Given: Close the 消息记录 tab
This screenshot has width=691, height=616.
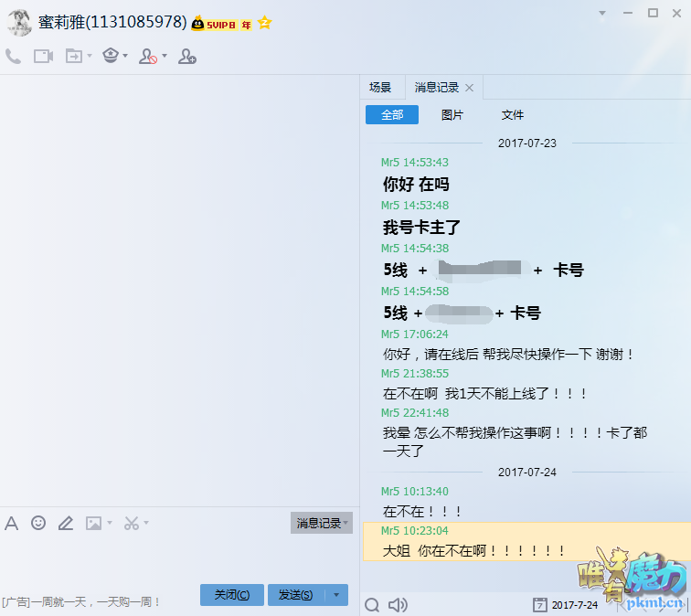Looking at the screenshot, I should click(470, 88).
